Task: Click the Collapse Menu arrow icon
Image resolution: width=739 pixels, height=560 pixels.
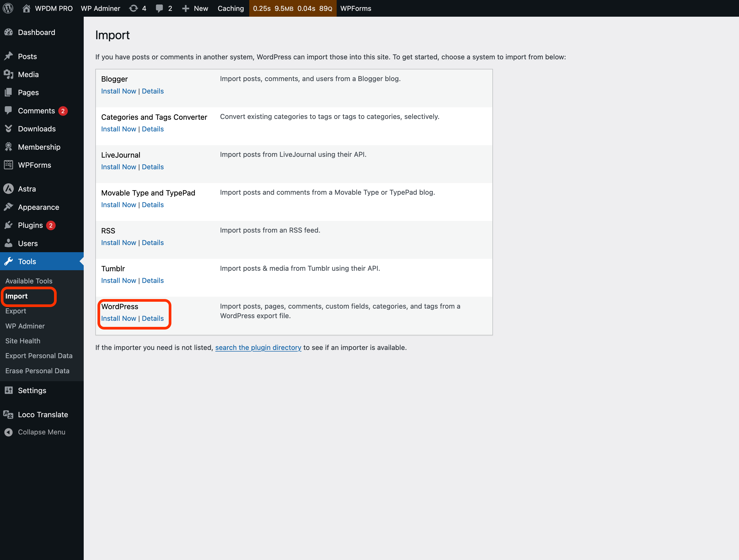Action: (9, 432)
